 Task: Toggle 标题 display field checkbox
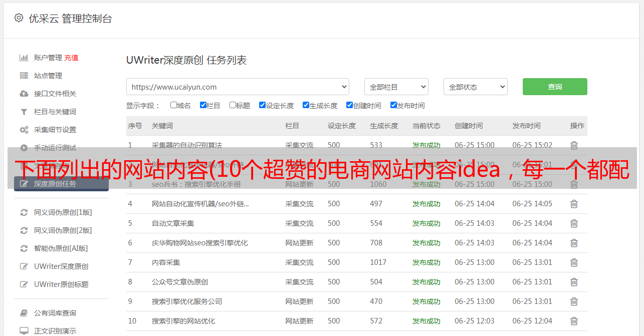(x=233, y=105)
